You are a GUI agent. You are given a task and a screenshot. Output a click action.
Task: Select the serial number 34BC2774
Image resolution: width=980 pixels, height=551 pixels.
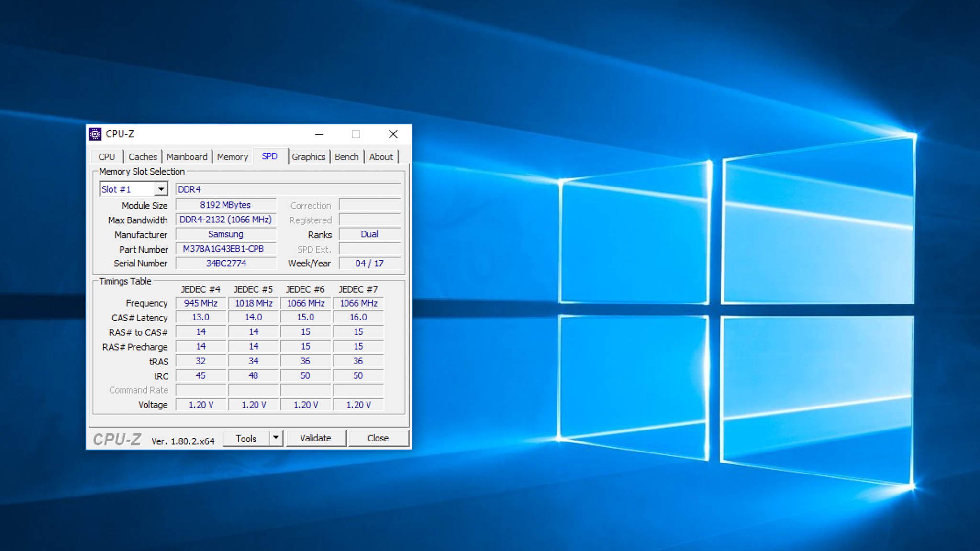(226, 264)
